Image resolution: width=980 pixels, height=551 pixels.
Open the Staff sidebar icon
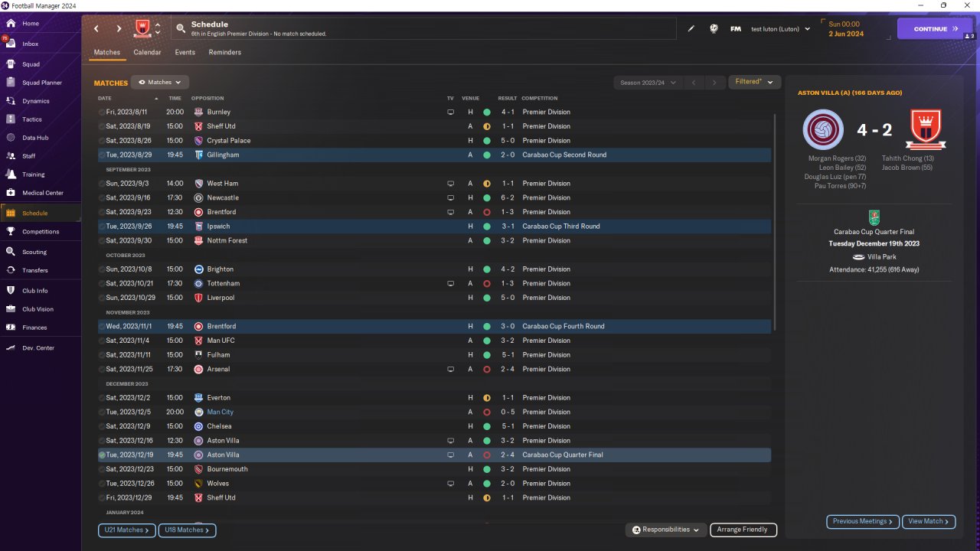[11, 156]
